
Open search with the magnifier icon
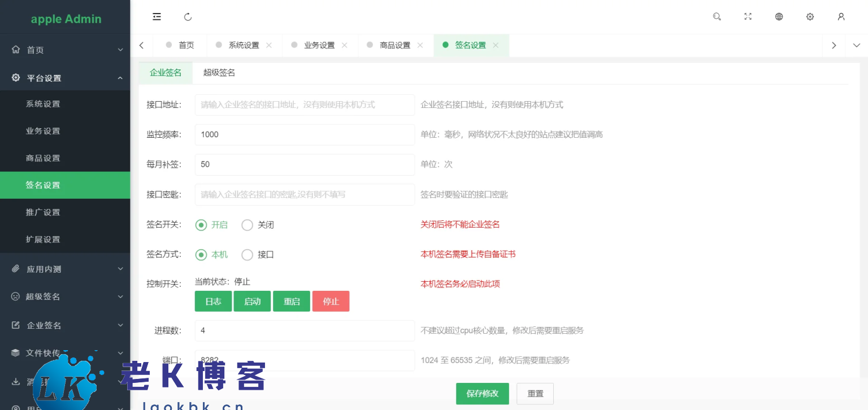(717, 17)
